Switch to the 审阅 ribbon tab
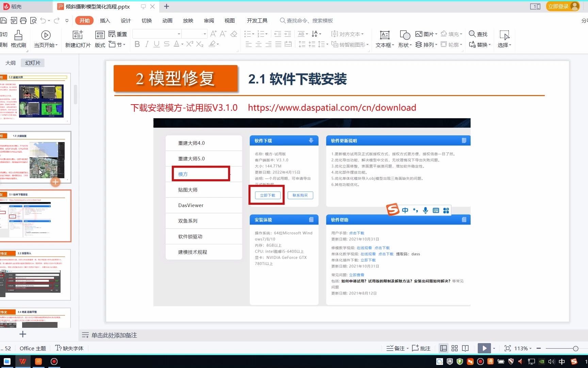 (x=209, y=20)
